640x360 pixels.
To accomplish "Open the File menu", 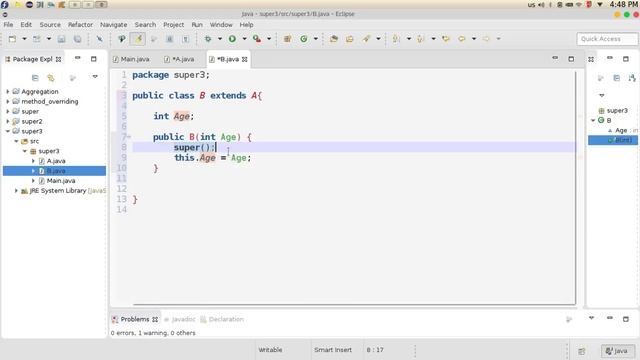I will pyautogui.click(x=8, y=25).
